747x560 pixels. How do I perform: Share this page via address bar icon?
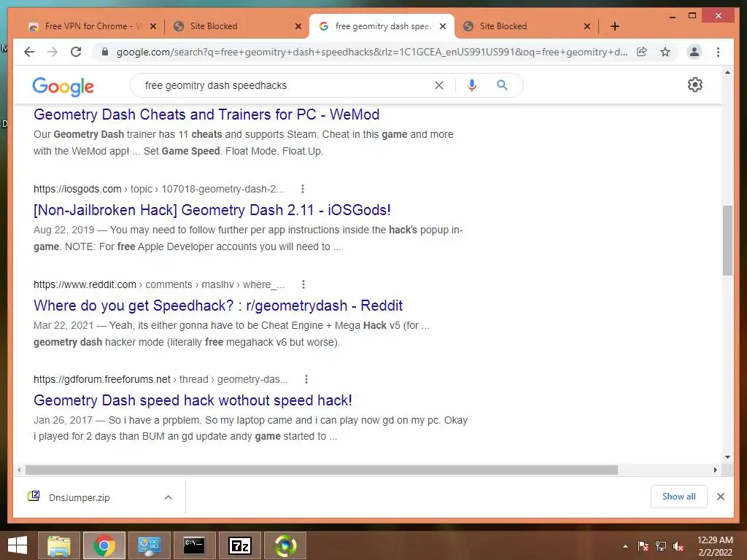tap(642, 52)
